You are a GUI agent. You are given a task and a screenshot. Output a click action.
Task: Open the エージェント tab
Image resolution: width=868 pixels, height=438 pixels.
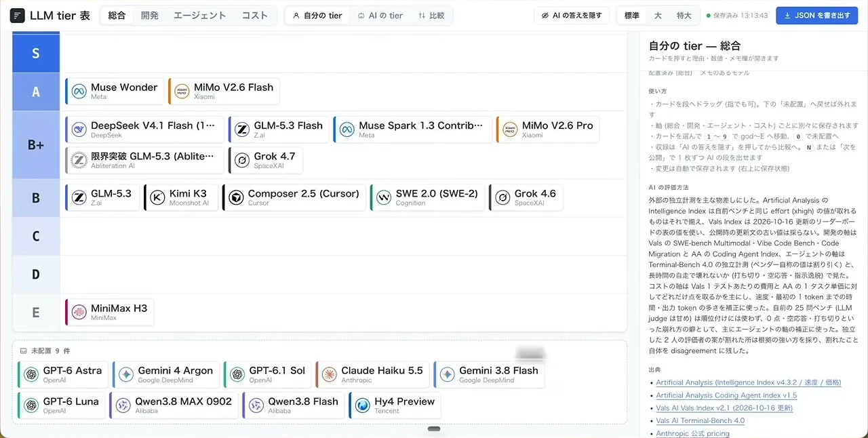click(200, 16)
